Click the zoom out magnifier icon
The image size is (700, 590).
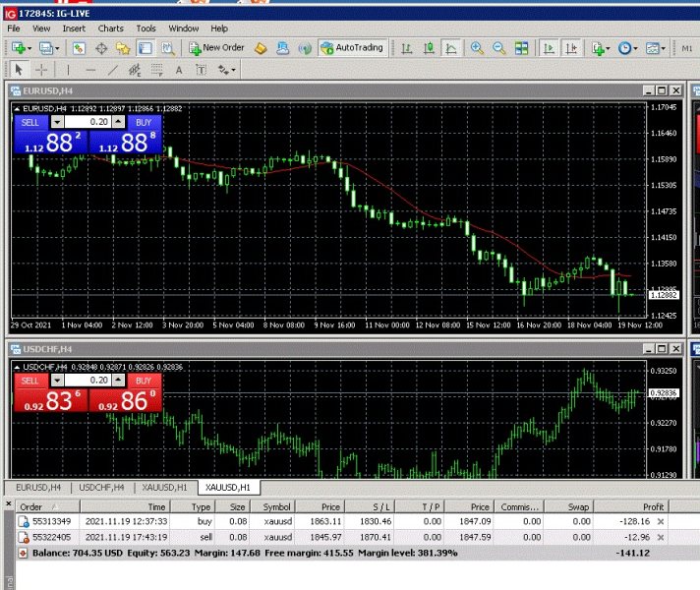498,47
